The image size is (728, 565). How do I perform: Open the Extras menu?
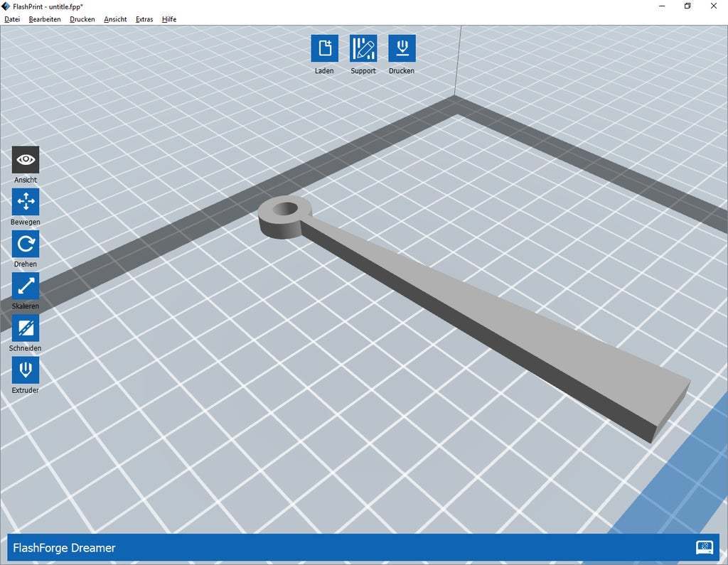[144, 19]
